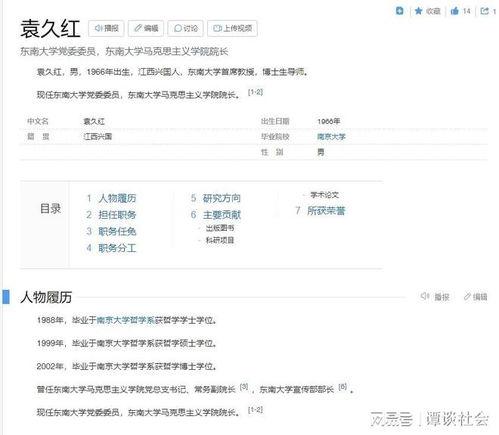Click the share icon at top right
Screen dimensions: 499x435
(x=484, y=11)
